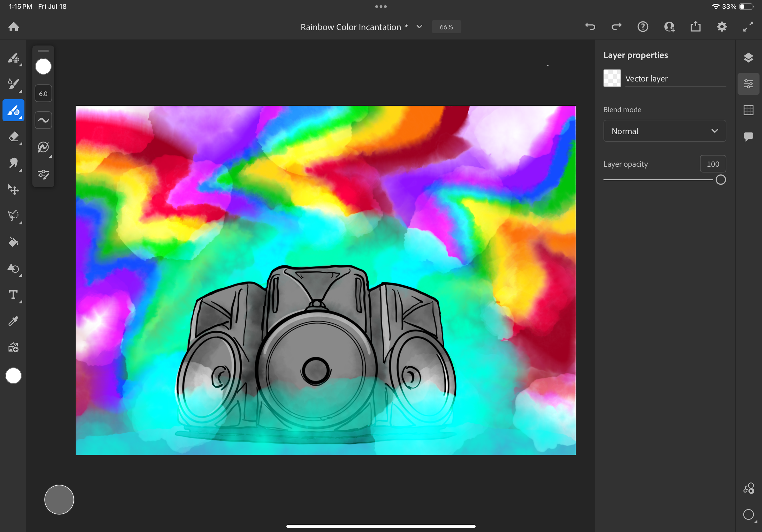Enter full screen mode
The width and height of the screenshot is (762, 532).
(x=748, y=27)
